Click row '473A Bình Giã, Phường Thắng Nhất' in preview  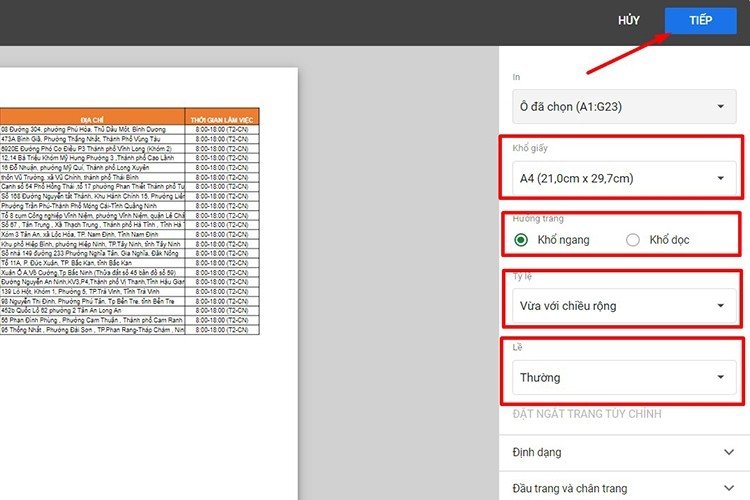pos(92,139)
